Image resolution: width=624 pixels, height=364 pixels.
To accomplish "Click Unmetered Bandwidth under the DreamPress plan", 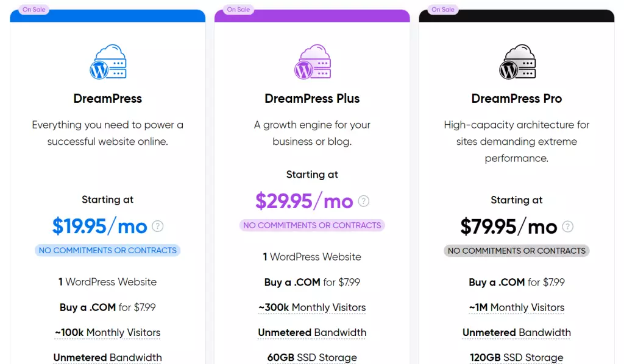I will pyautogui.click(x=107, y=357).
